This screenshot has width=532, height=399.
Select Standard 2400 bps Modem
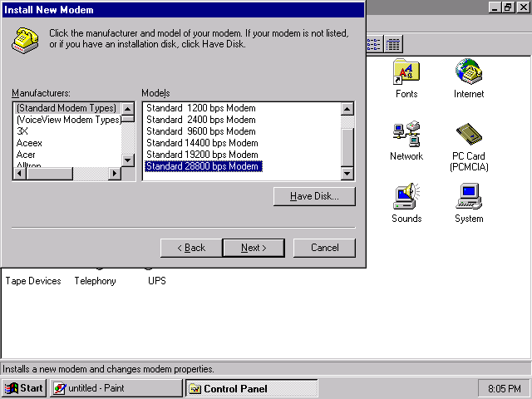[201, 120]
